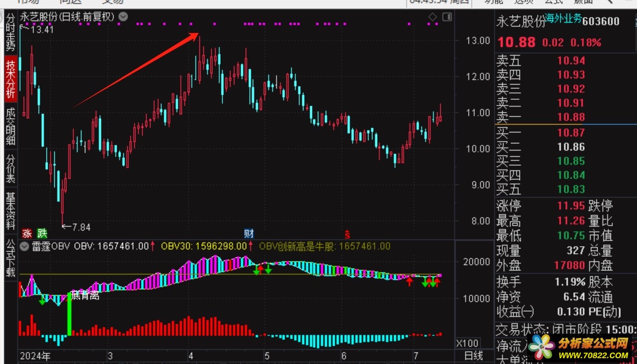Viewport: 637px width, 364px height.
Task: Select the 技术分析 side tab
Action: tap(10, 79)
